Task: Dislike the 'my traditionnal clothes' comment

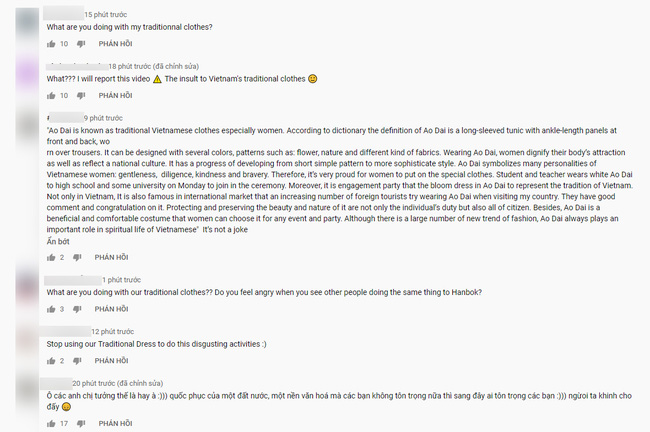Action: point(82,44)
